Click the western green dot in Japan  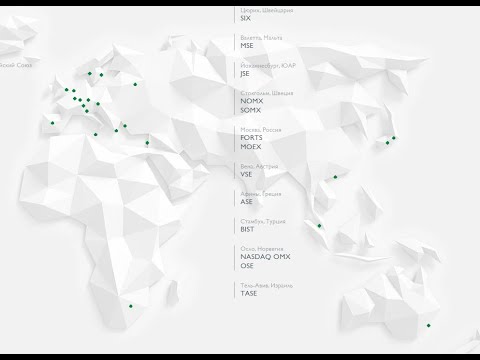pos(387,143)
